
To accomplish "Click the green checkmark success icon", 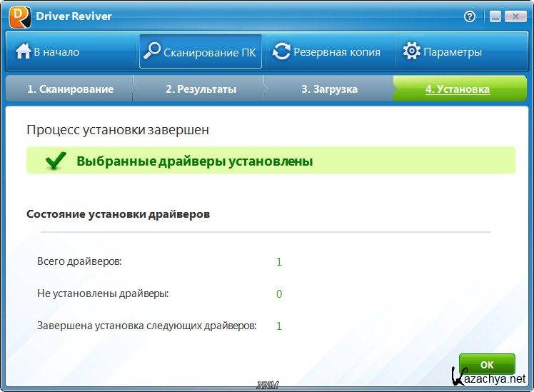I will [56, 161].
